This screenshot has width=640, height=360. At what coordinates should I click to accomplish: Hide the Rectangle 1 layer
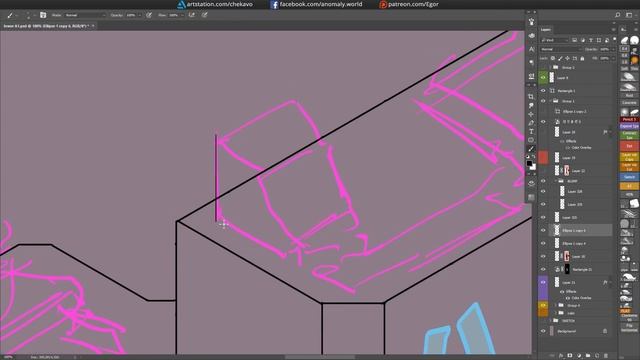tap(543, 91)
